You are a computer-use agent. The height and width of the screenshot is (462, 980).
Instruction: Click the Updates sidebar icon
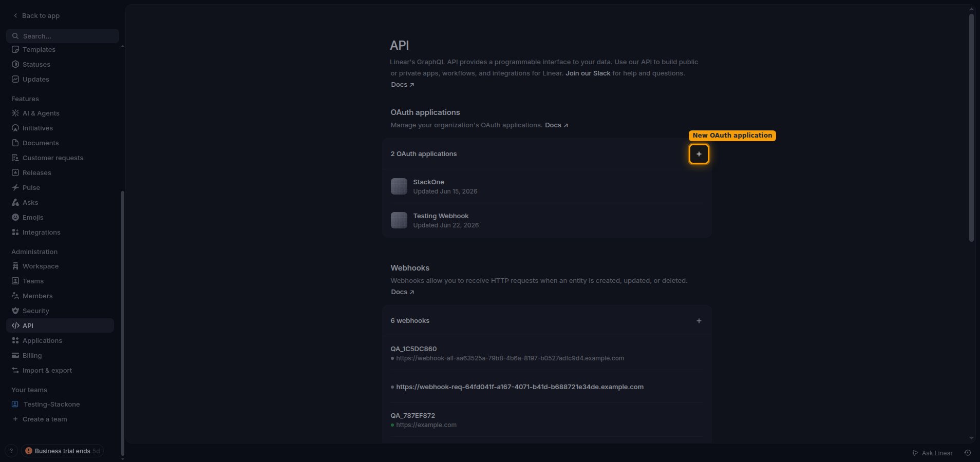pyautogui.click(x=15, y=80)
